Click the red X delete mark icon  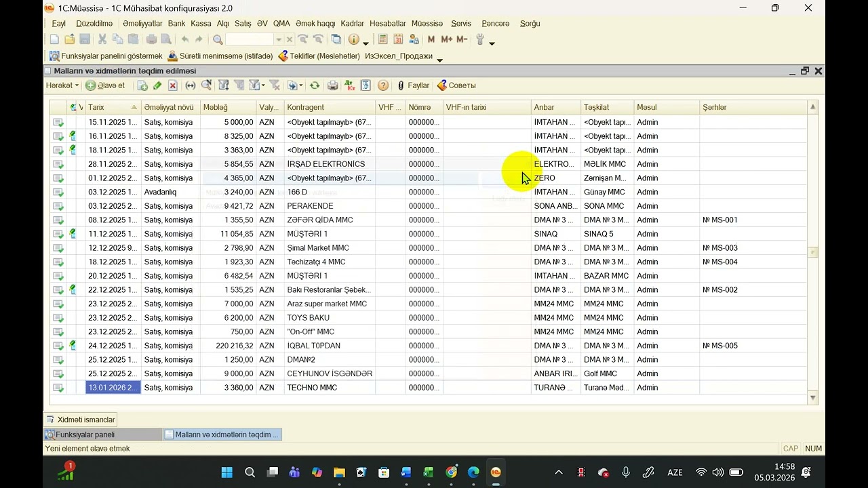(173, 85)
